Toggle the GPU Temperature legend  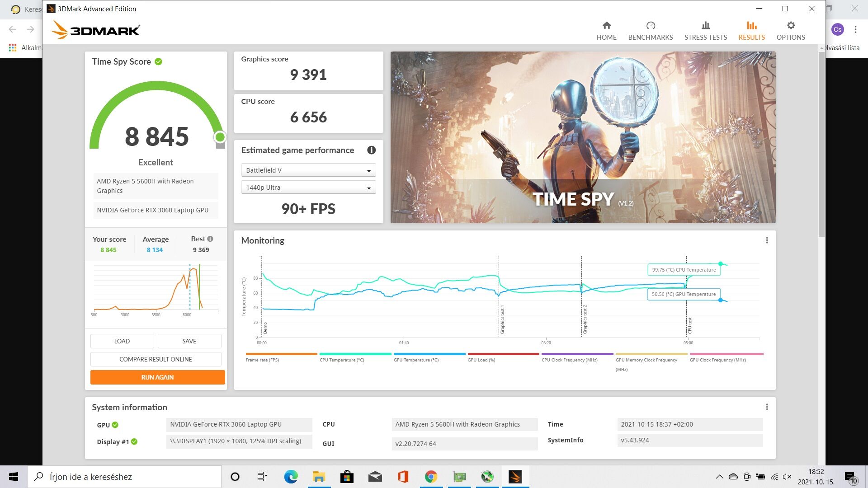point(429,357)
